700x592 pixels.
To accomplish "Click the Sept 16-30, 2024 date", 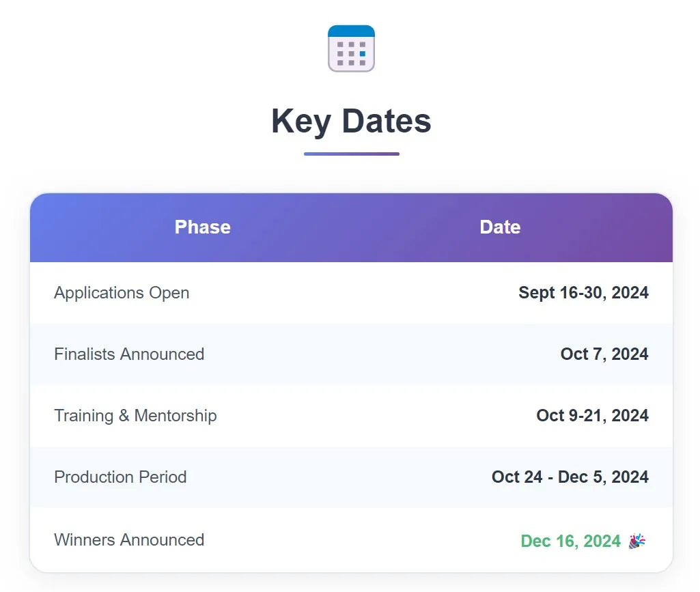I will coord(583,293).
